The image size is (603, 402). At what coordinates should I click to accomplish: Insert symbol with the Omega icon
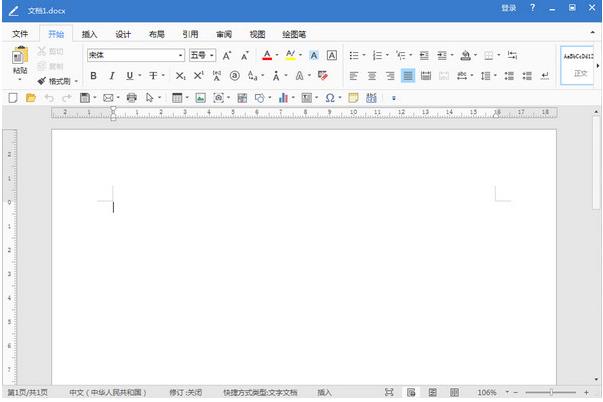point(329,98)
